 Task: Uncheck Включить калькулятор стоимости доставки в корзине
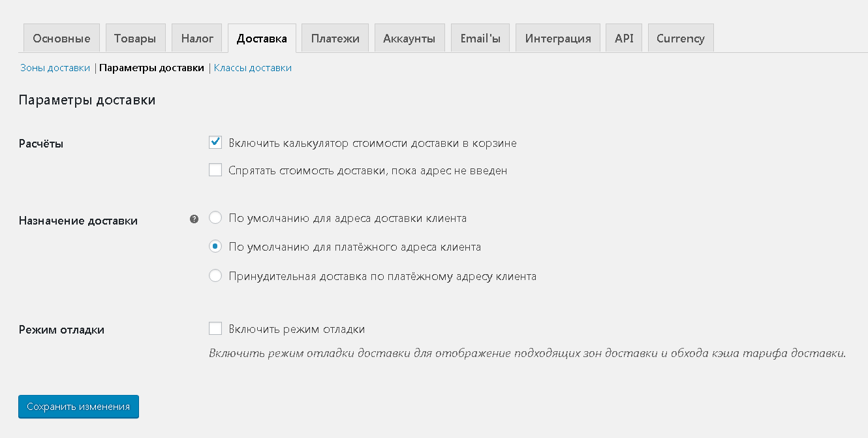215,142
